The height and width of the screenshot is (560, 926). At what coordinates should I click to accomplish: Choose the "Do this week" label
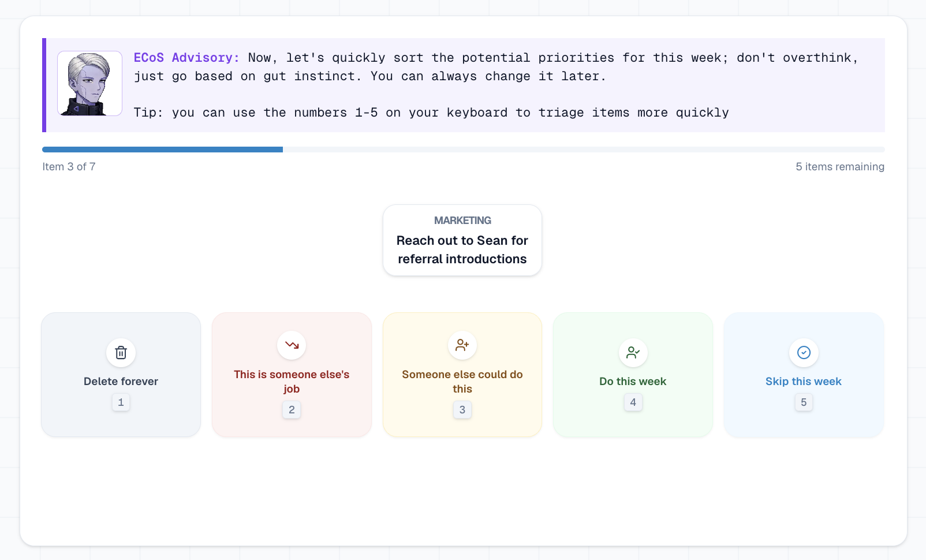[x=633, y=382]
